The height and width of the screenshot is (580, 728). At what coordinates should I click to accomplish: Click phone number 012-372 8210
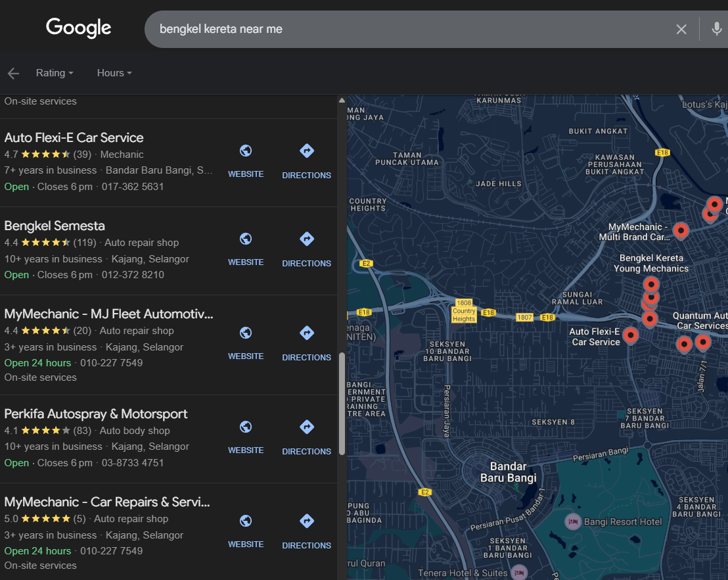click(133, 275)
